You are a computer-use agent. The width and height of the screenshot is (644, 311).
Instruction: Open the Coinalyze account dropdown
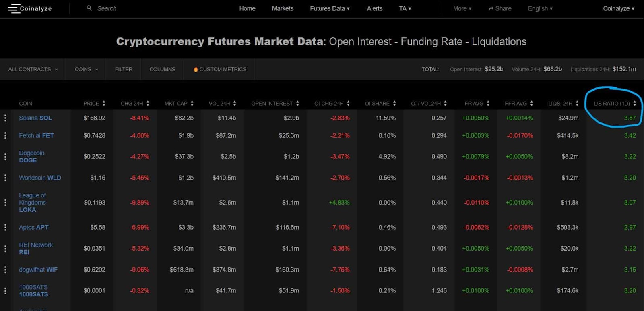click(619, 8)
